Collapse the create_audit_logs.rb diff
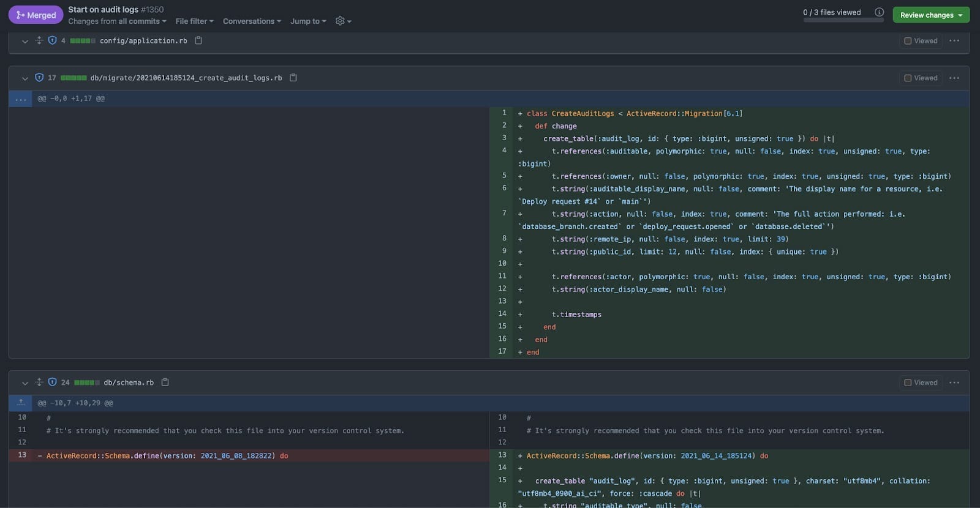The image size is (980, 508). tap(25, 78)
